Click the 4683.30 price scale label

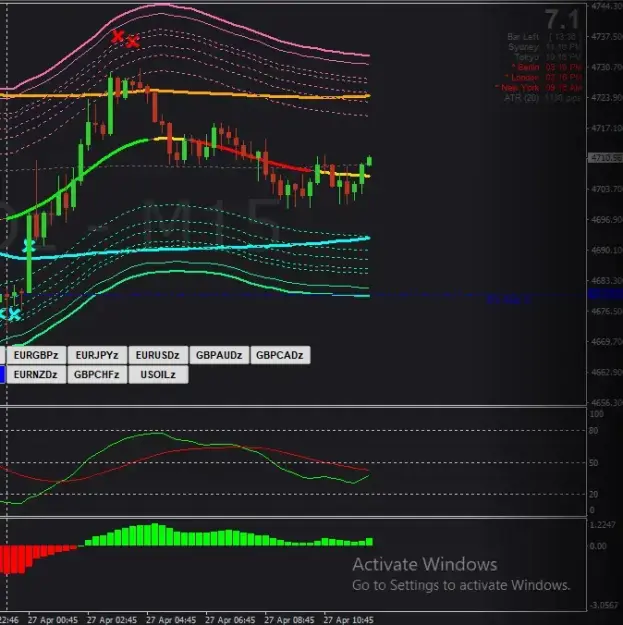coord(607,281)
